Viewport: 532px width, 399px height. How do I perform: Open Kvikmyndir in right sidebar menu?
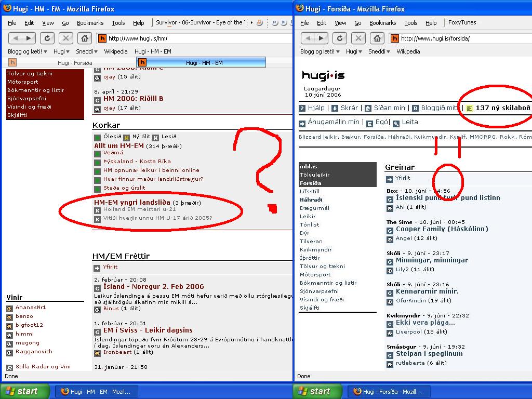click(x=315, y=249)
